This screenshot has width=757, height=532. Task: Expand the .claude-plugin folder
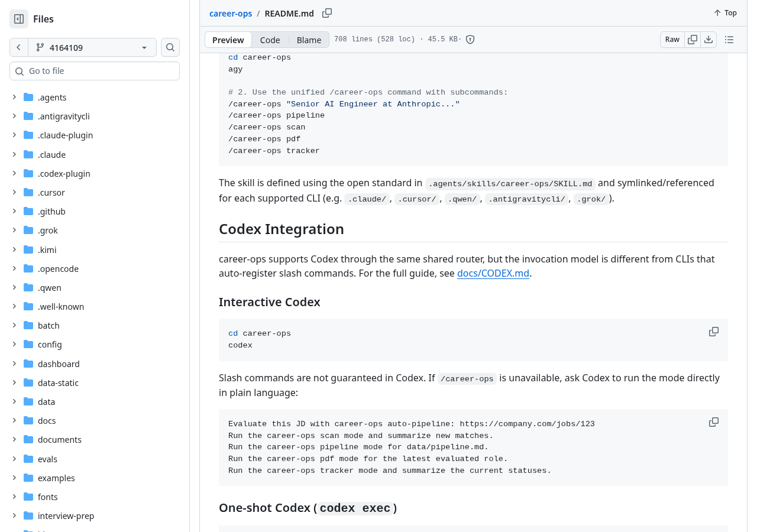(x=14, y=135)
